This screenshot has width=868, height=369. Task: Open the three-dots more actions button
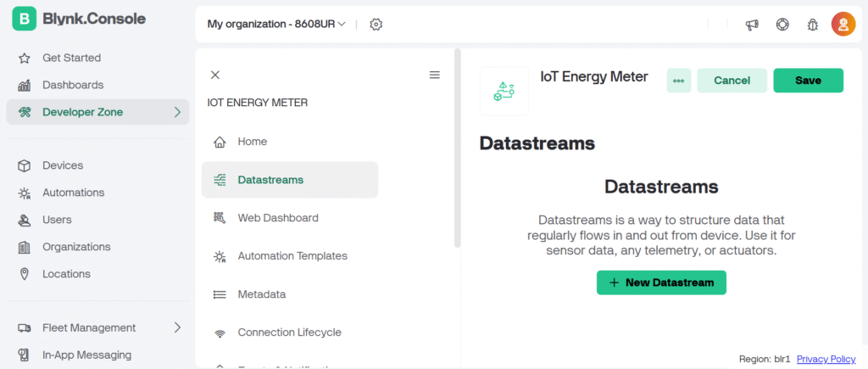[x=679, y=81]
